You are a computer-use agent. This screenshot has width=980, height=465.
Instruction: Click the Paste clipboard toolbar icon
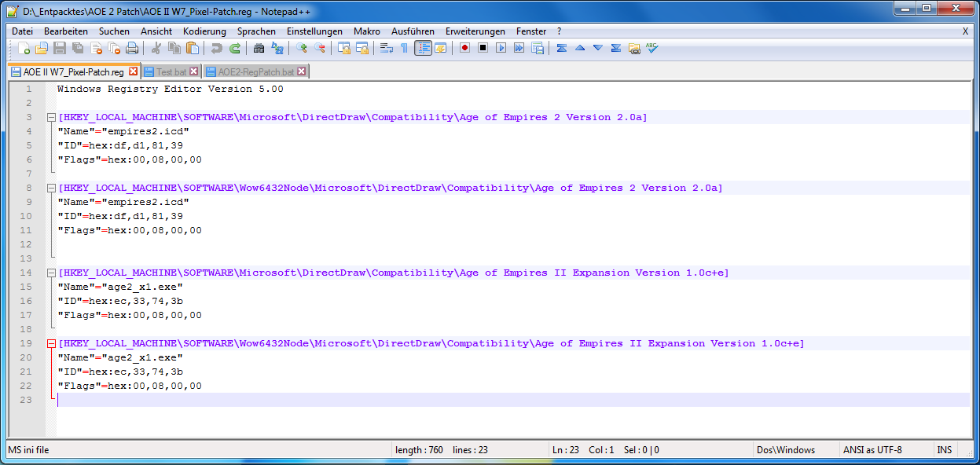(193, 48)
